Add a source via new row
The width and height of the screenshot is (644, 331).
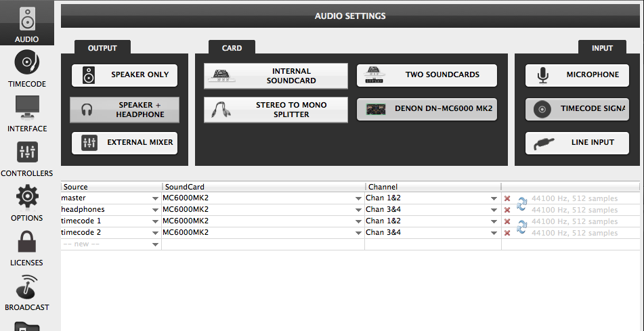click(110, 244)
